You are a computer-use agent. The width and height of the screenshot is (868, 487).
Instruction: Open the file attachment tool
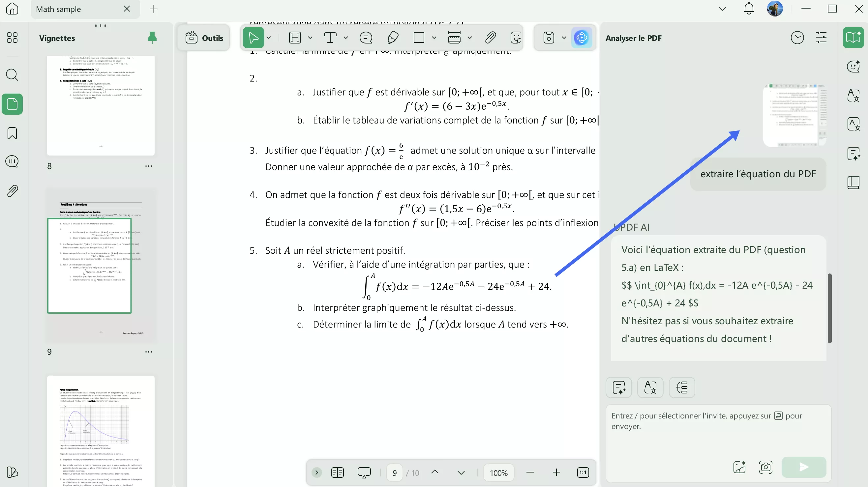pyautogui.click(x=490, y=37)
